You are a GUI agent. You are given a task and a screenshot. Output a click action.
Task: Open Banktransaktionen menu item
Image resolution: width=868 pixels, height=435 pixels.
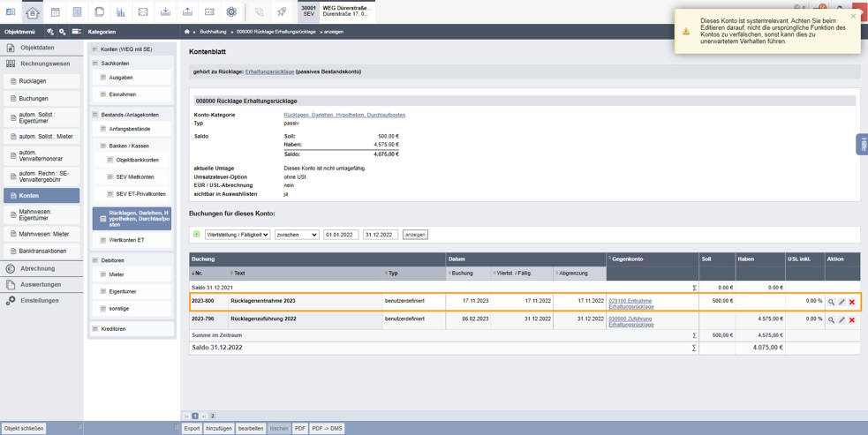coord(42,251)
